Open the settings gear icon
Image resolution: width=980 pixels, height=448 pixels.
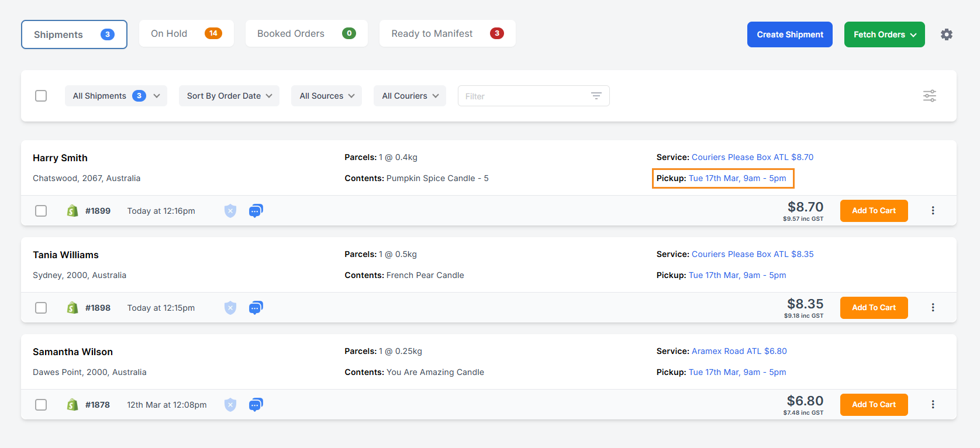pyautogui.click(x=946, y=34)
